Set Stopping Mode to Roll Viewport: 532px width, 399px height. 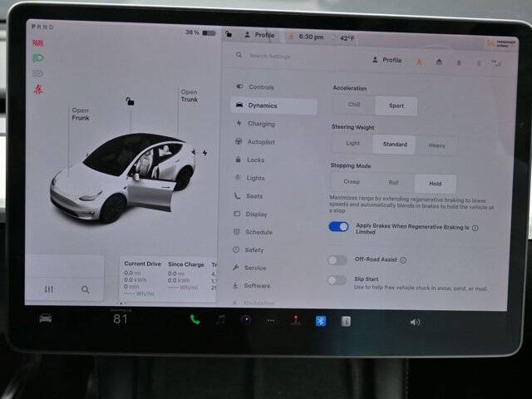[393, 183]
